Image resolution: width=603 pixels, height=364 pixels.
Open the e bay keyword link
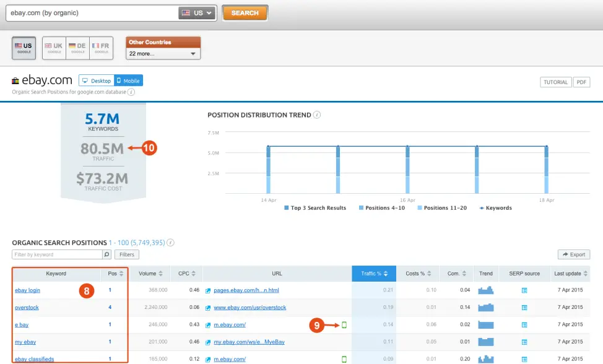(x=22, y=325)
